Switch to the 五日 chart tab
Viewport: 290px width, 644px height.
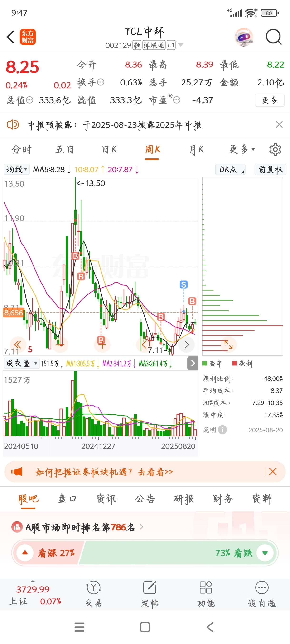pos(65,150)
